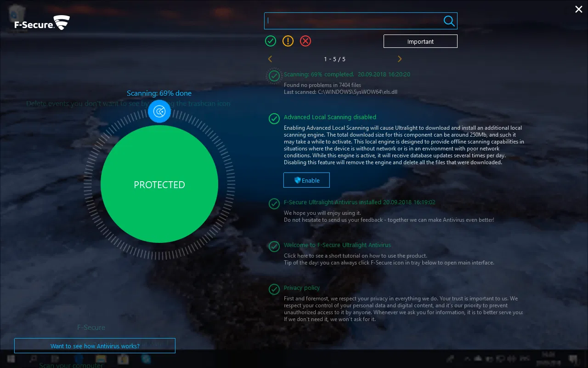Click the "Scanning: 69% done" label
Viewport: 588px width, 368px height.
[x=159, y=93]
